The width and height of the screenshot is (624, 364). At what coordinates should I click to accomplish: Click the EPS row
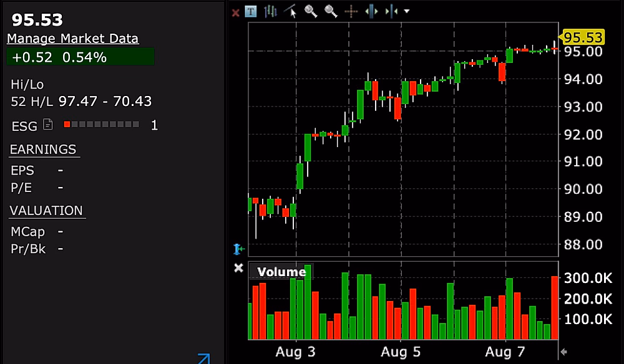coord(37,171)
